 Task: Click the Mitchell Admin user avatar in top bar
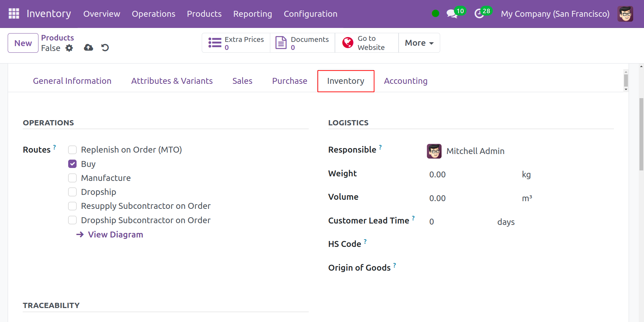tap(625, 14)
